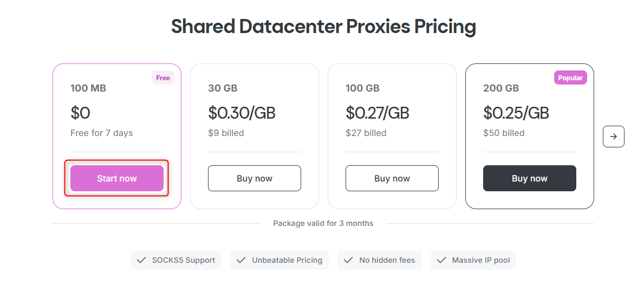644x285 pixels.
Task: Click the SOCKS5 Support checkmark icon
Action: [141, 260]
